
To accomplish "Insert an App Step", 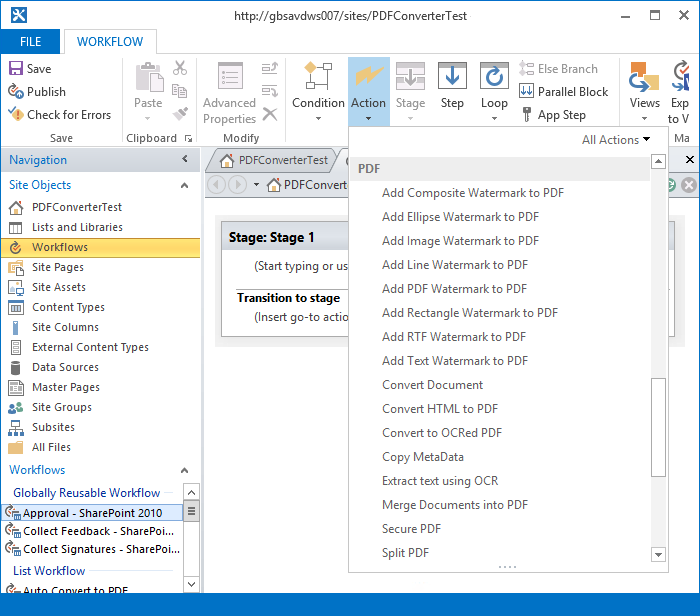I will point(554,115).
